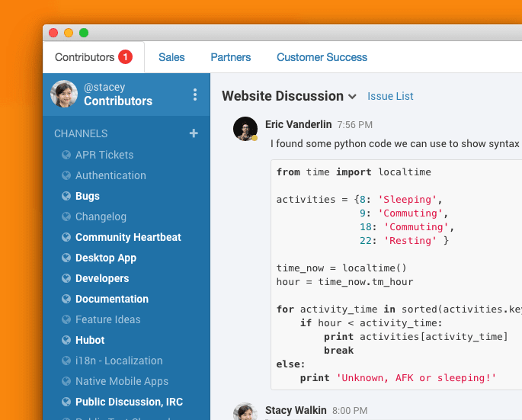This screenshot has height=420, width=522.
Task: Click Stacey's profile picture in sidebar header
Action: click(x=64, y=94)
